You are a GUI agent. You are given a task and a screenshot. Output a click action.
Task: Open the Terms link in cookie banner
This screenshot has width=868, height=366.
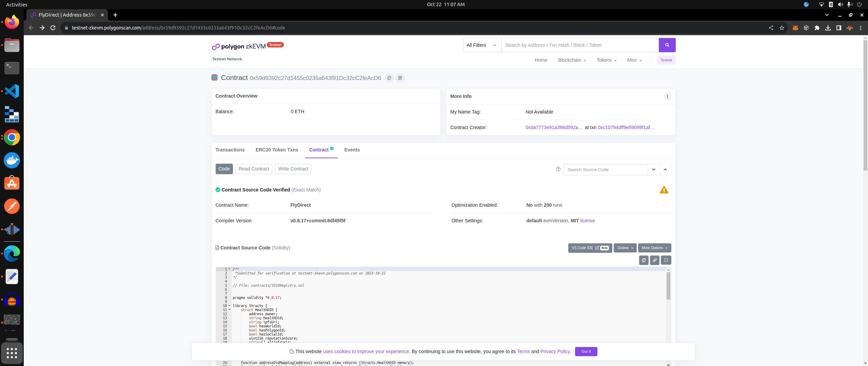click(523, 352)
